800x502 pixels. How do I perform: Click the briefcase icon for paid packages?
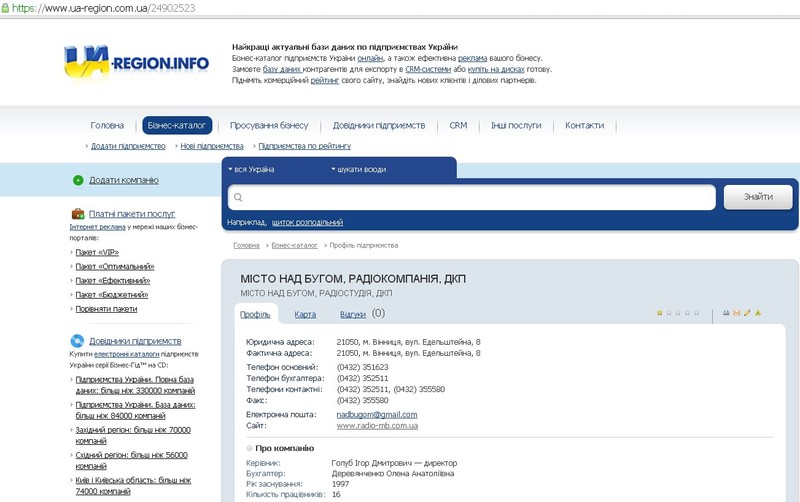[78, 213]
